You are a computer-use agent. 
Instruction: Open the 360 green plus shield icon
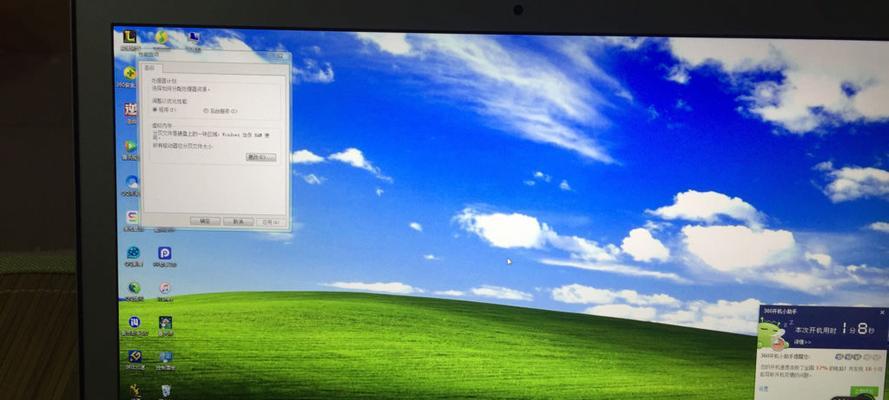(x=130, y=73)
